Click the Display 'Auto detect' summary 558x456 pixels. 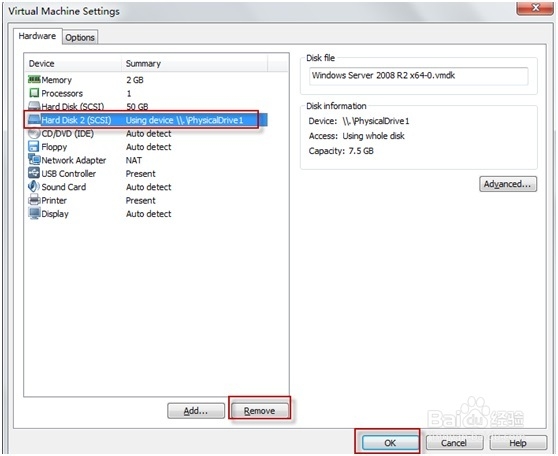148,214
